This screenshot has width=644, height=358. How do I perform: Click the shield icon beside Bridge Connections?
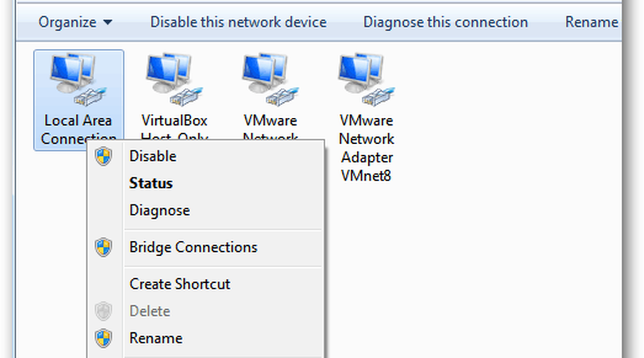[x=104, y=247]
